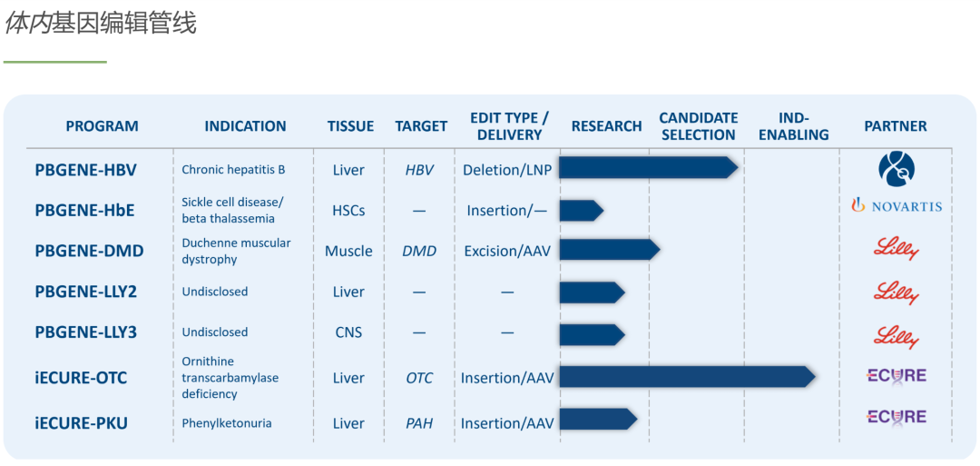Click the Duchenne muscular dystrophy indication text

coord(236,251)
